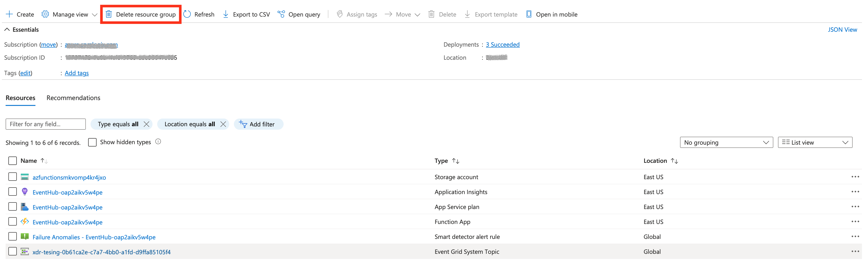Click the Assign tags icon
Image resolution: width=868 pixels, height=279 pixels.
(340, 14)
